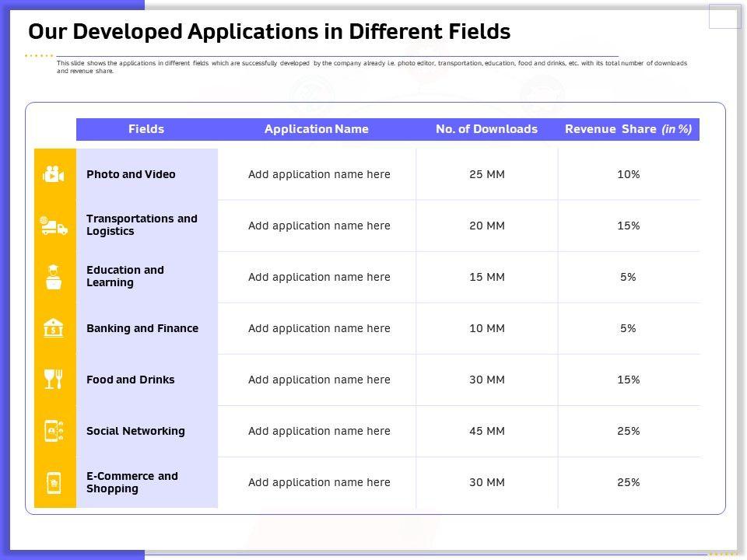Select the No. of Downloads column header
Screen dimensions: 747x560
486,129
